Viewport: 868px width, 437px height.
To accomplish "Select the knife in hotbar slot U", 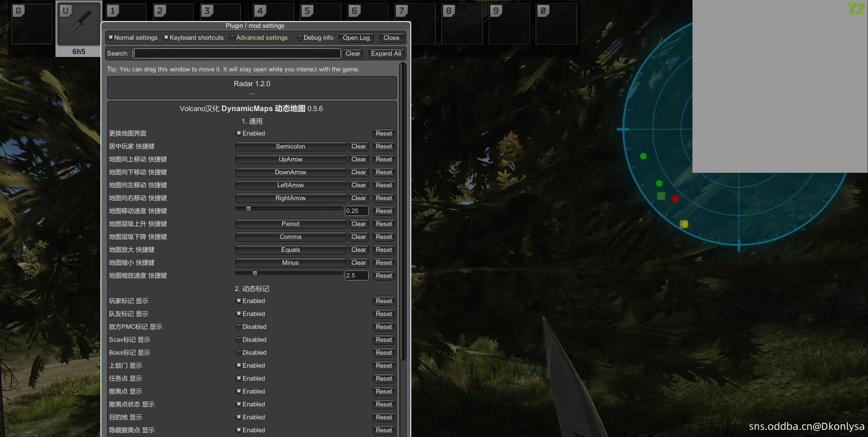I will tap(79, 24).
